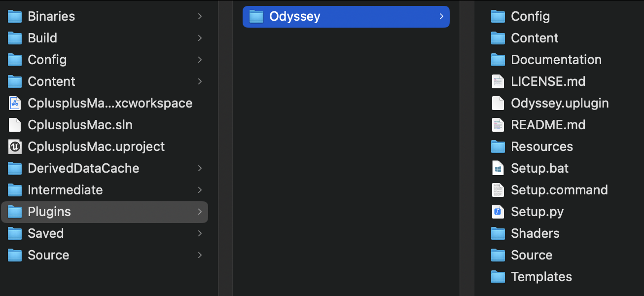Click the DerivedDataCache folder chevron
The image size is (644, 296).
(200, 168)
